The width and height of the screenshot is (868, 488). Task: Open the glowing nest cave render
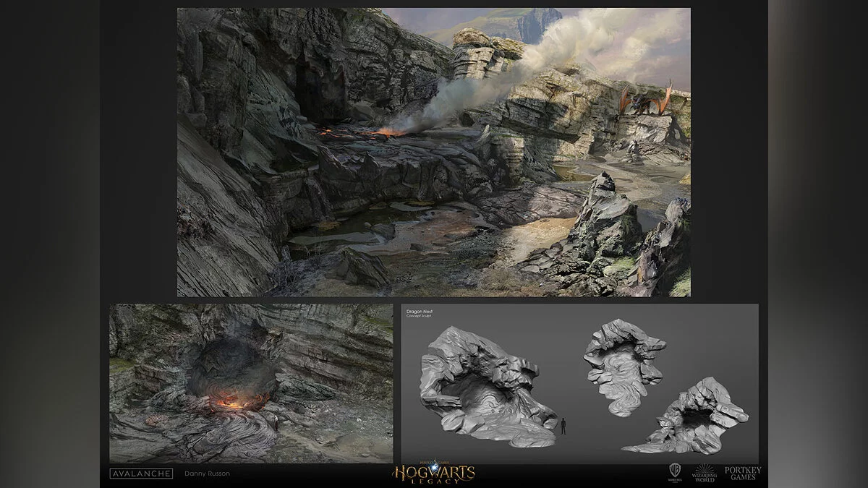click(251, 383)
